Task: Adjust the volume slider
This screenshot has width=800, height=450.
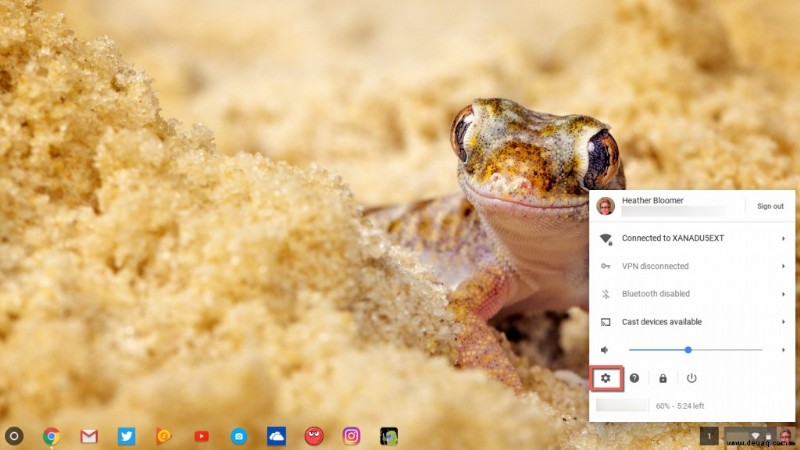Action: tap(695, 350)
